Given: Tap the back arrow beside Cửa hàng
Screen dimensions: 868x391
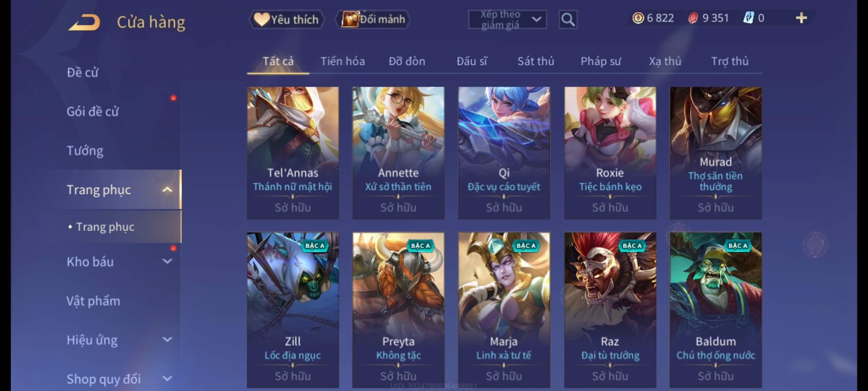Looking at the screenshot, I should click(x=84, y=22).
